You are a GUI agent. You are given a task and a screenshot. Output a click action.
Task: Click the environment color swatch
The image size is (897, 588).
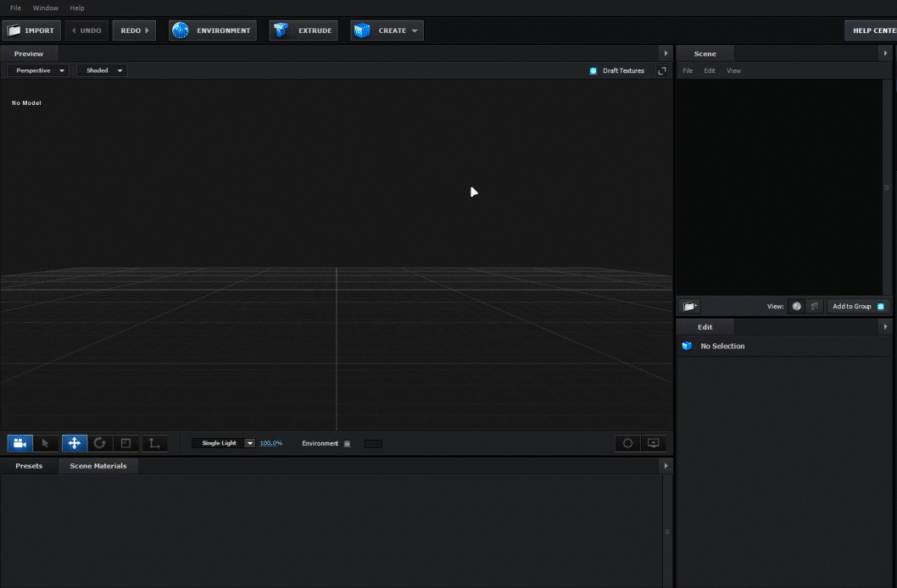[373, 443]
